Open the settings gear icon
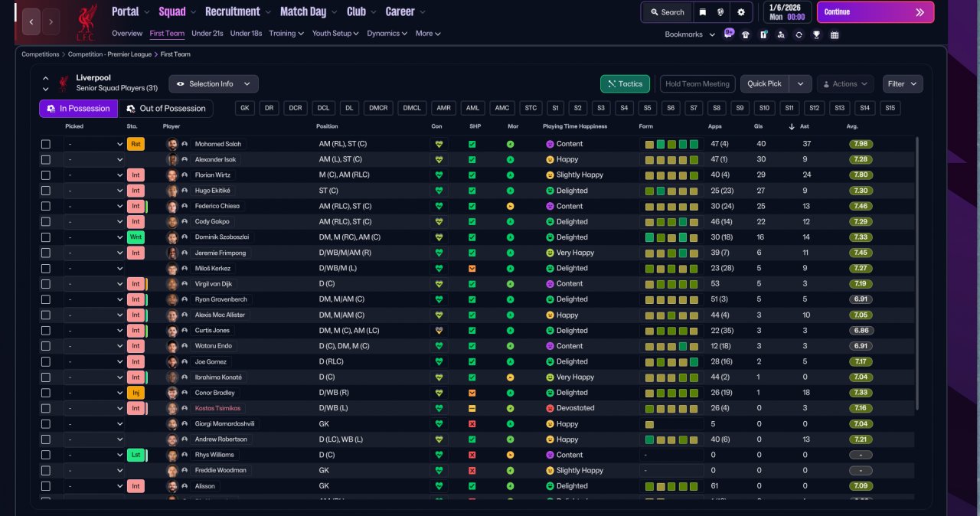This screenshot has width=980, height=516. tap(740, 12)
